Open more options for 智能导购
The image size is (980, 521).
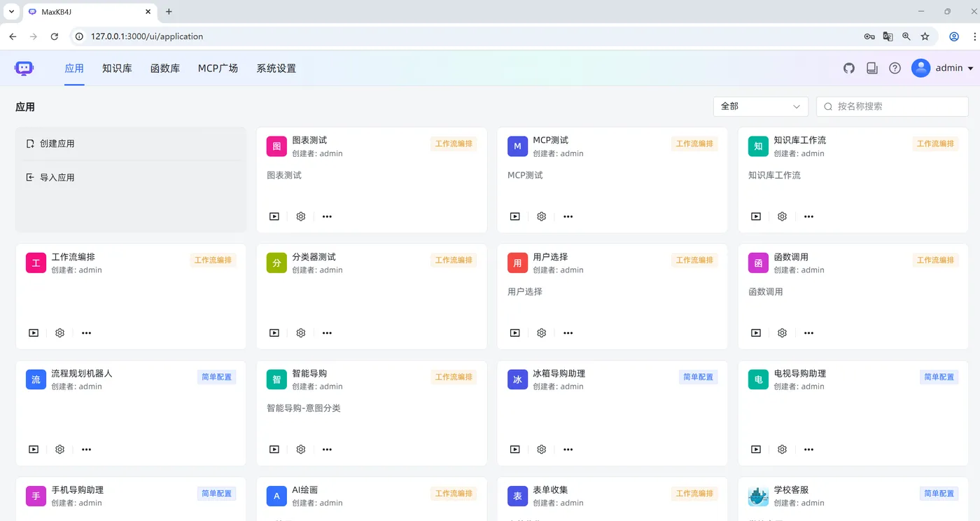(x=327, y=450)
